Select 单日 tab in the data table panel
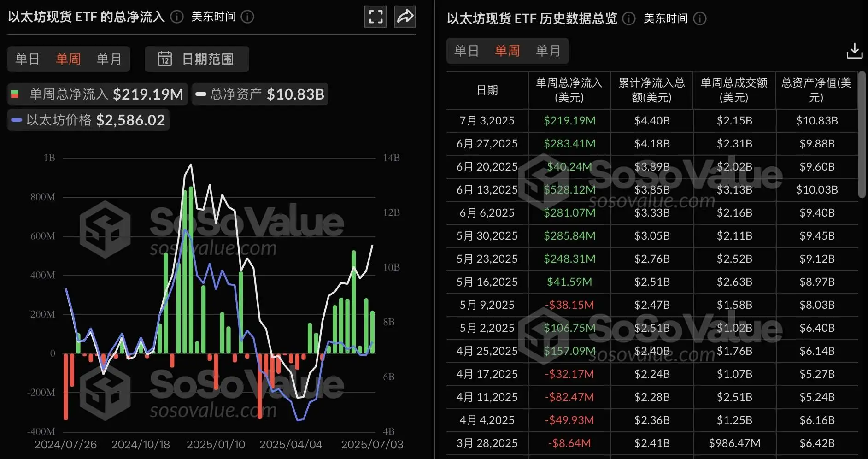 [x=466, y=51]
